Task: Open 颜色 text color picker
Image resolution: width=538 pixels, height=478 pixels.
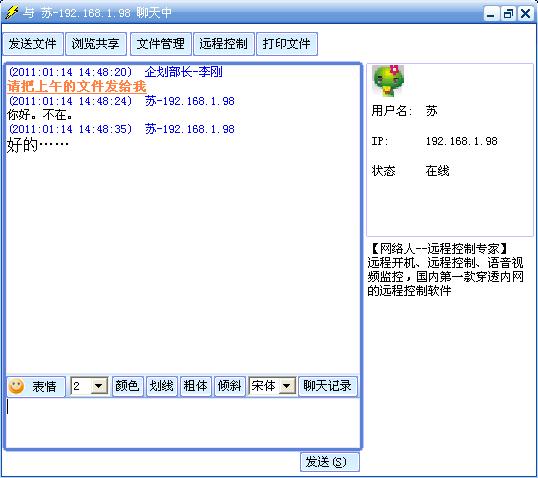Action: pyautogui.click(x=127, y=386)
